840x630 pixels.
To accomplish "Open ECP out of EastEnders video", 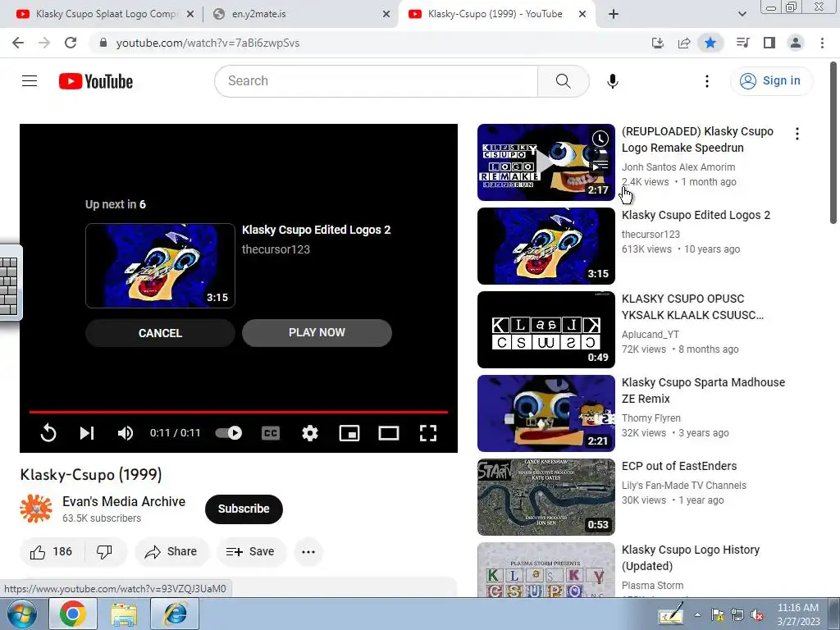I will pyautogui.click(x=679, y=466).
